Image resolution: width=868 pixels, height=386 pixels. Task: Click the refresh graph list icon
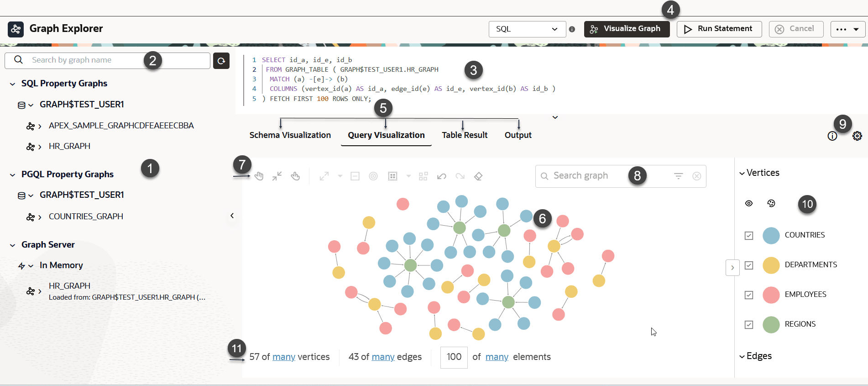(221, 61)
